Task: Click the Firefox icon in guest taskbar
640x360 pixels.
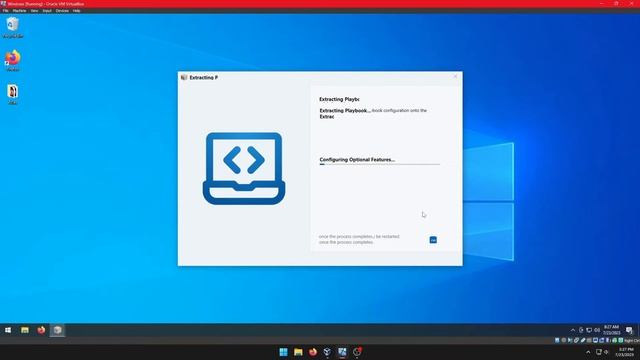Action: point(41,330)
